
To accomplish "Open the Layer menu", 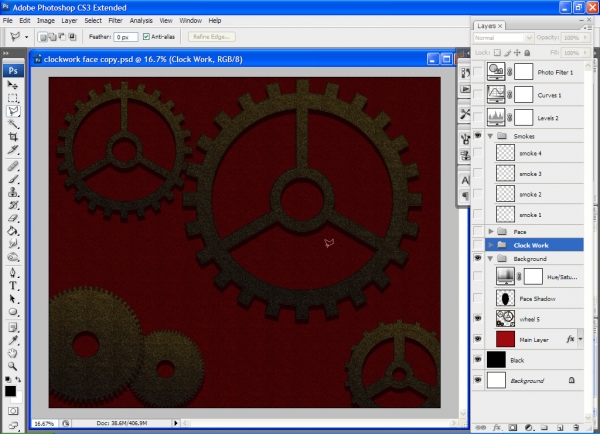I will (69, 21).
